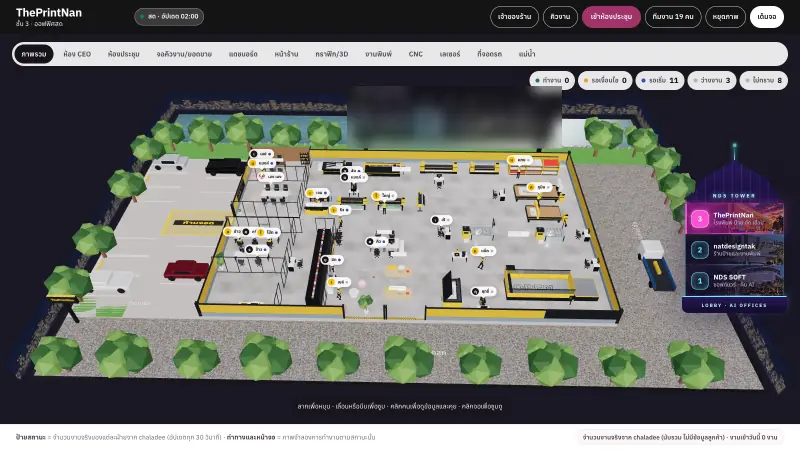Click the potted plant at the building entrance
This screenshot has width=800, height=450.
coord(365,303)
